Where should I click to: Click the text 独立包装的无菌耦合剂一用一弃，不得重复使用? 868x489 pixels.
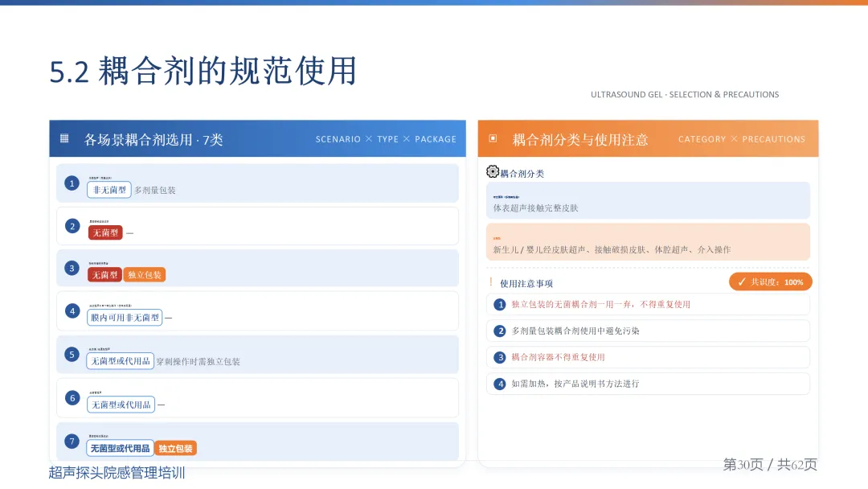click(x=600, y=305)
